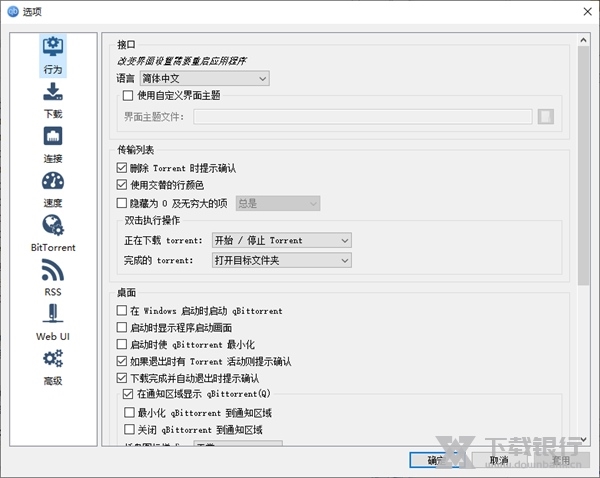Select the BitTorrent tab label
Screen dimensions: 600x478
point(53,248)
